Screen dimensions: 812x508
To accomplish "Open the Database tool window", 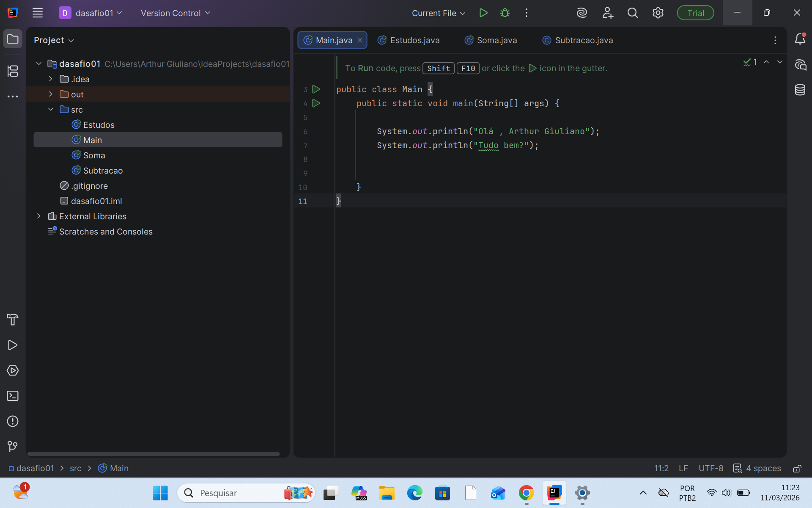I will 800,90.
